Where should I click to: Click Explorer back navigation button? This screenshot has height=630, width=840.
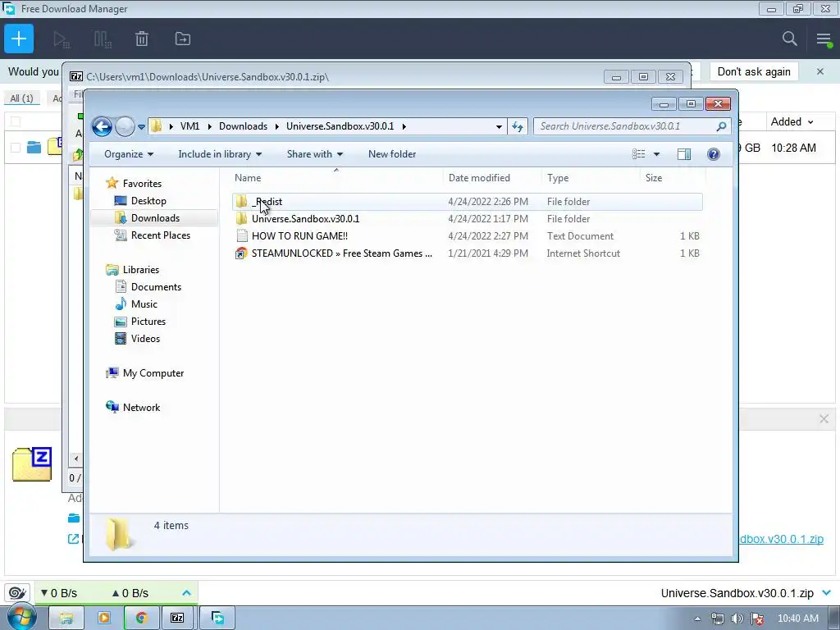[x=102, y=127]
